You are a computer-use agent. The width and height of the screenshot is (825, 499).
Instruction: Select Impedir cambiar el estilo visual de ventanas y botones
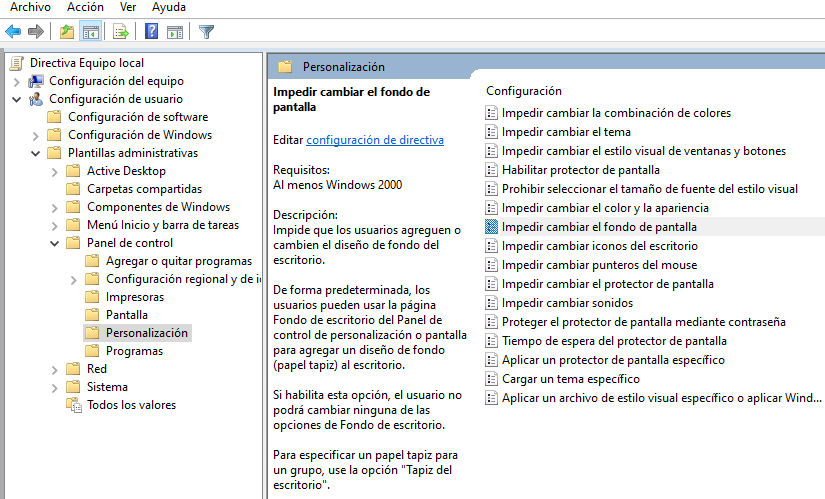(644, 151)
